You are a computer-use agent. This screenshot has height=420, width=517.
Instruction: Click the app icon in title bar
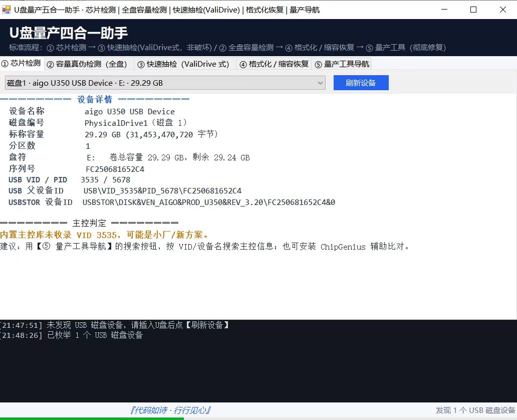click(x=6, y=10)
